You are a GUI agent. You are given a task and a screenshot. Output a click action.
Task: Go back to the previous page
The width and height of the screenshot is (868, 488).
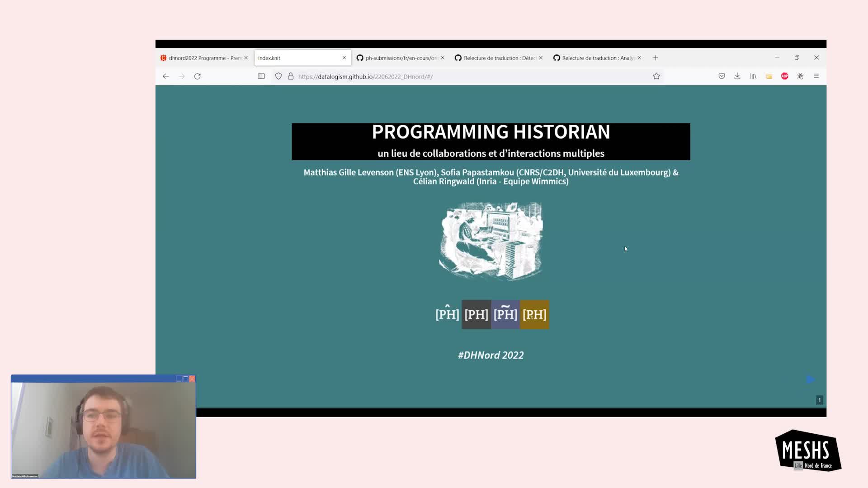point(166,76)
